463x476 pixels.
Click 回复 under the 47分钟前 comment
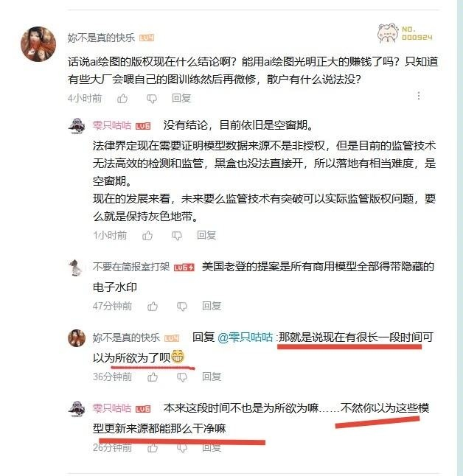coord(212,306)
